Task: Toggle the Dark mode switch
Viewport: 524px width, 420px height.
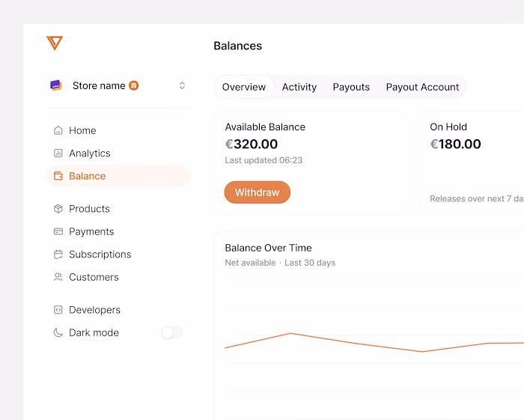Action: (172, 332)
